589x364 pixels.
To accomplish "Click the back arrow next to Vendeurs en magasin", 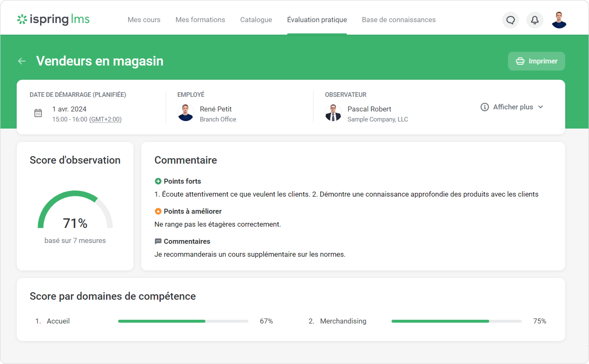I will (x=22, y=61).
